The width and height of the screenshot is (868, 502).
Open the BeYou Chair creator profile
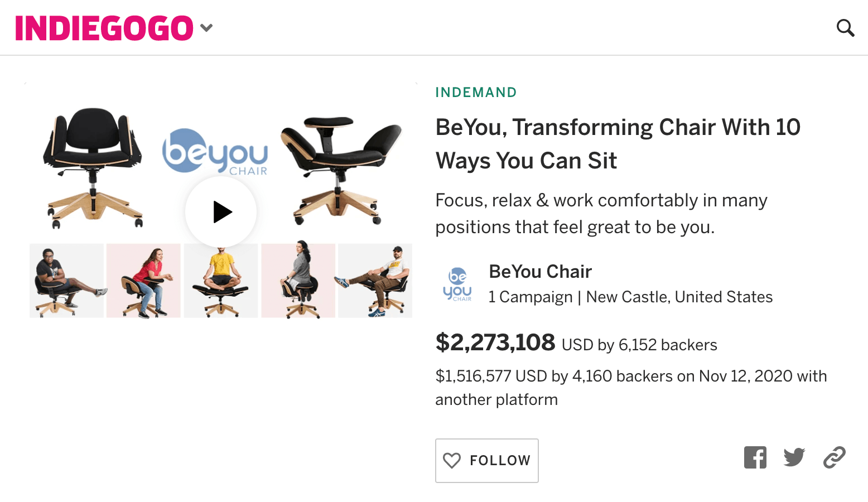(x=540, y=272)
